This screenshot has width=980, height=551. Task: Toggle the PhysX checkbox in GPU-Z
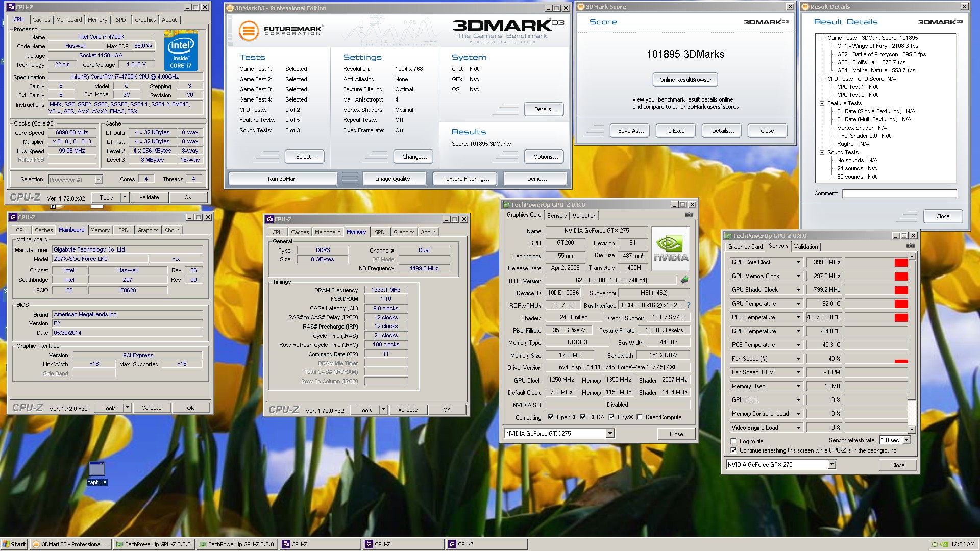point(611,417)
